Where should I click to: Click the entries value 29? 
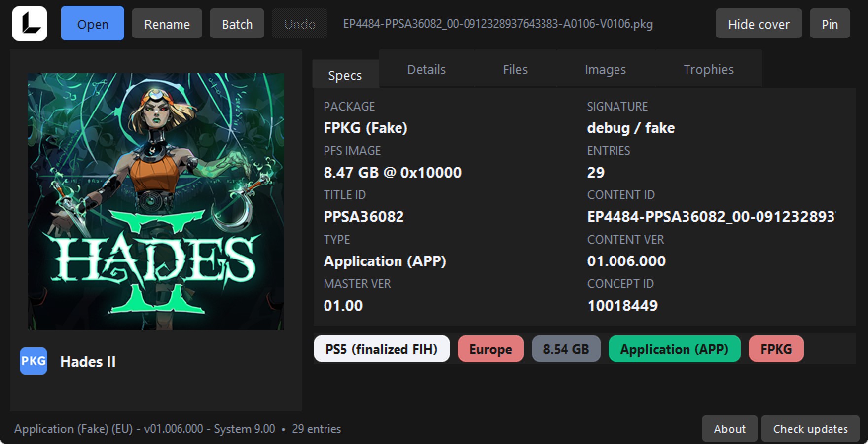(x=596, y=172)
